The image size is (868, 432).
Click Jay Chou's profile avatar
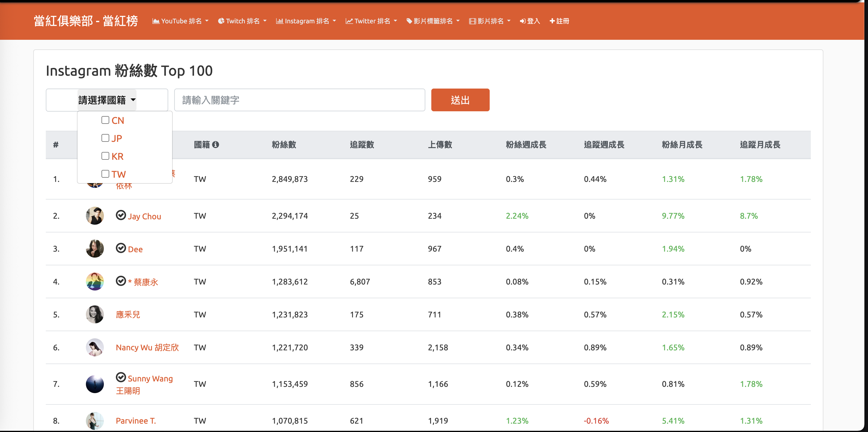pos(95,216)
